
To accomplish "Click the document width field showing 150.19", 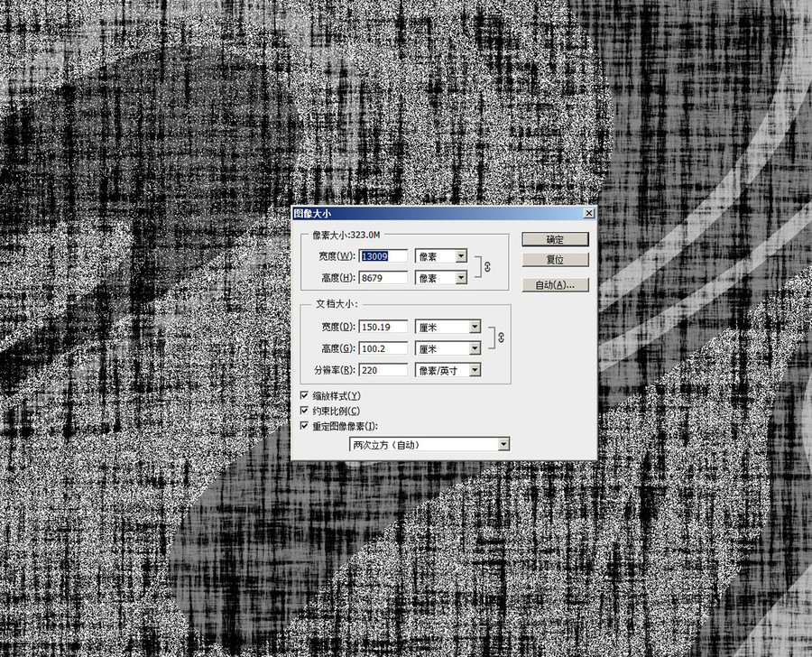I will pyautogui.click(x=383, y=327).
